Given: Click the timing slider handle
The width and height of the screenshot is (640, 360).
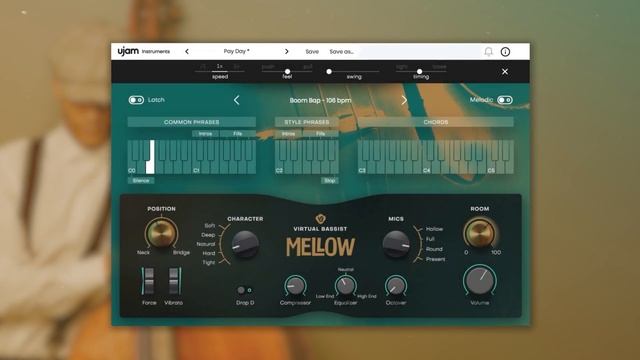Looking at the screenshot, I should 419,71.
